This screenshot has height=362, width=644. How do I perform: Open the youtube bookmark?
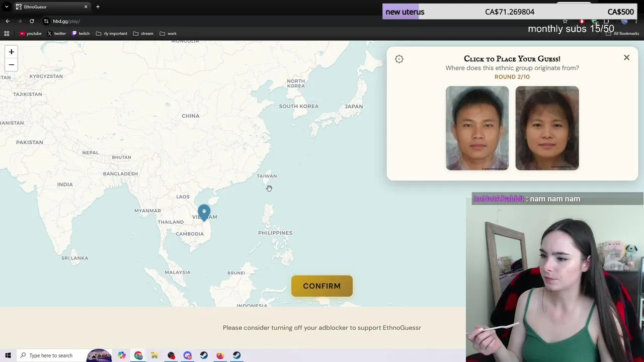[30, 34]
